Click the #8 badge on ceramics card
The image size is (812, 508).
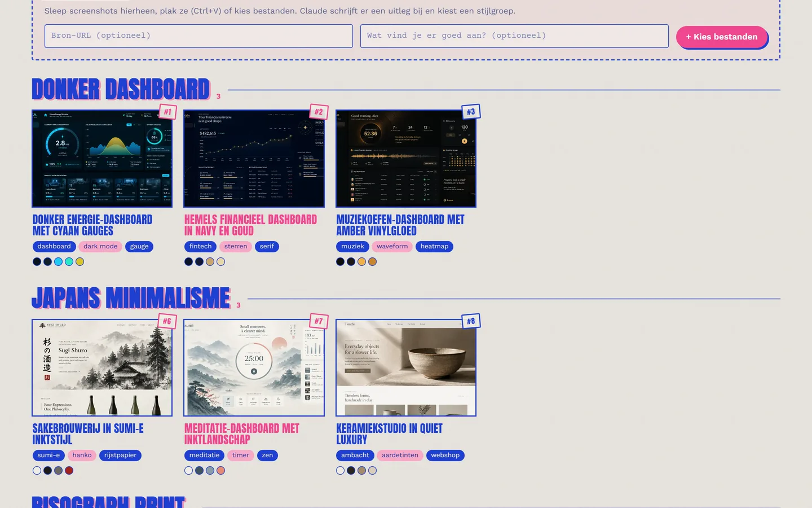tap(471, 321)
